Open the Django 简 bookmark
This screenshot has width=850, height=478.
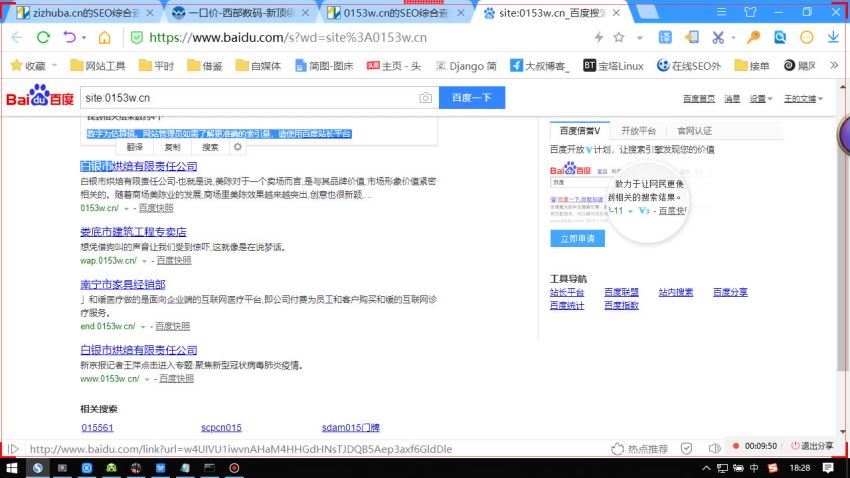pos(466,66)
